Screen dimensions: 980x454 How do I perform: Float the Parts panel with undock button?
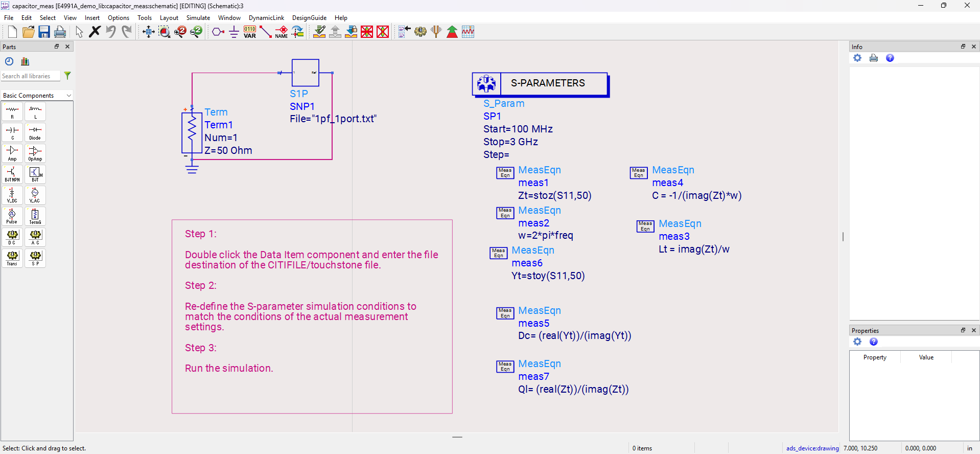tap(57, 47)
